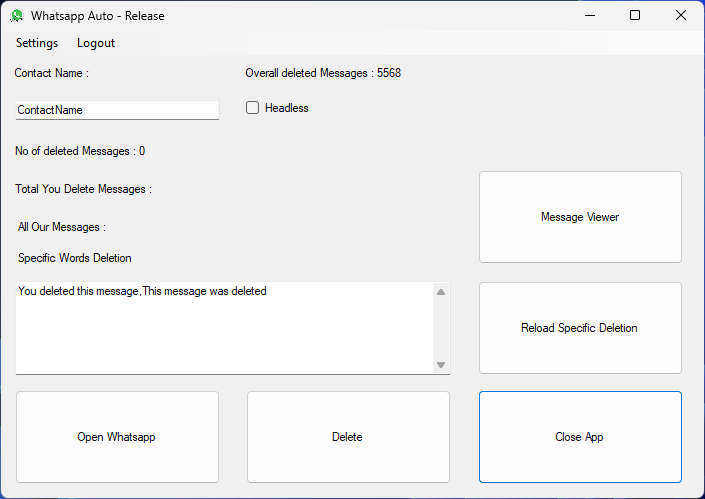Image resolution: width=705 pixels, height=499 pixels.
Task: Maximize the Whatsapp Auto window
Action: point(635,15)
